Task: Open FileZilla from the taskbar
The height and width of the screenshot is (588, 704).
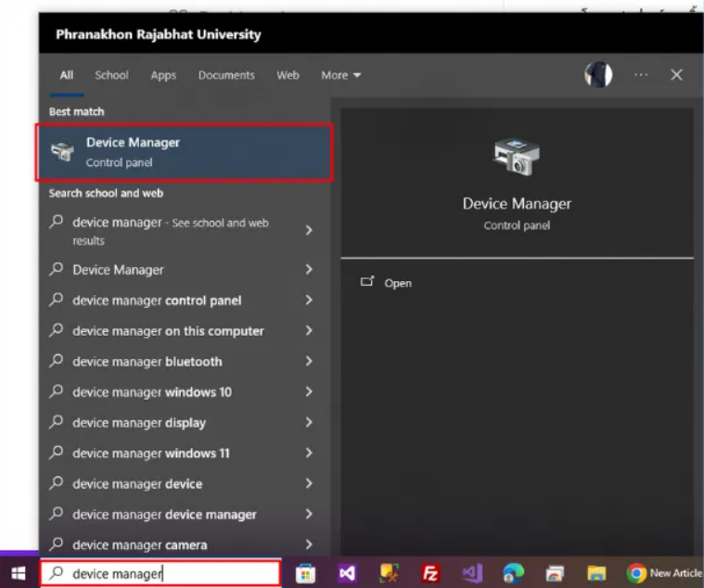Action: coord(429,574)
